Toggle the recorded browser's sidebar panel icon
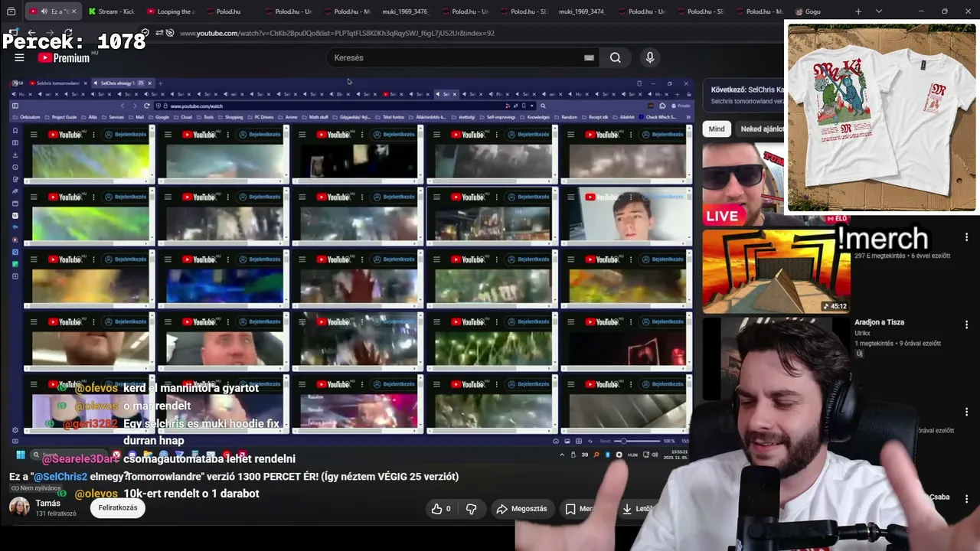The width and height of the screenshot is (980, 551). (15, 106)
